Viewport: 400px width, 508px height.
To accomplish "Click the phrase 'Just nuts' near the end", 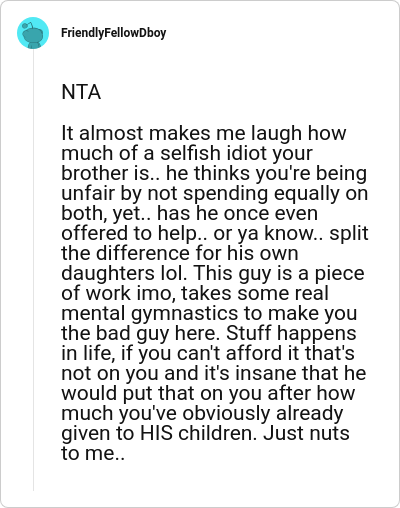I will click(306, 433).
